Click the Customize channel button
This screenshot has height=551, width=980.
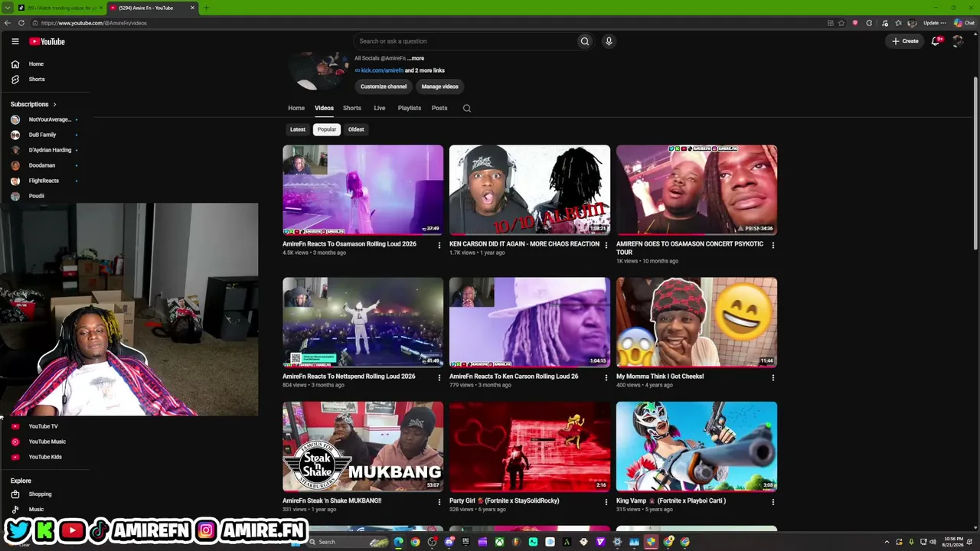pos(384,86)
